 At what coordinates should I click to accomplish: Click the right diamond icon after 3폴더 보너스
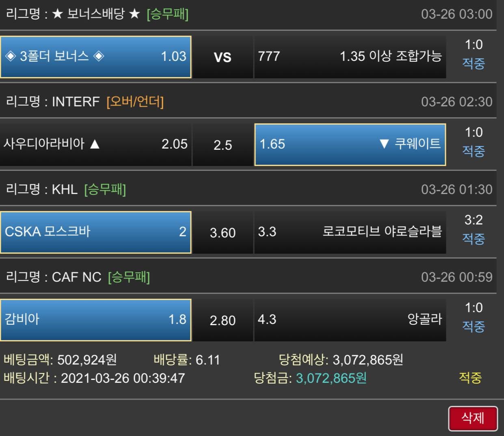pos(99,56)
